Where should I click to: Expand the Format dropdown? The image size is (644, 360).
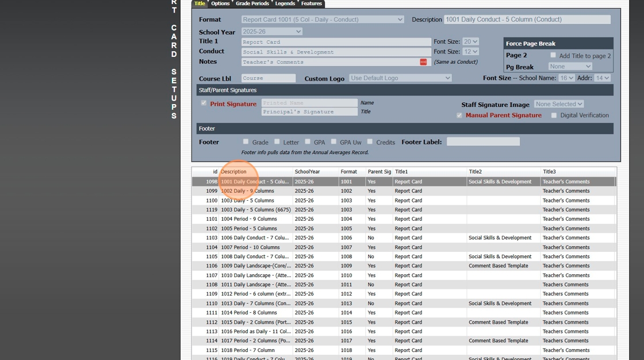323,20
